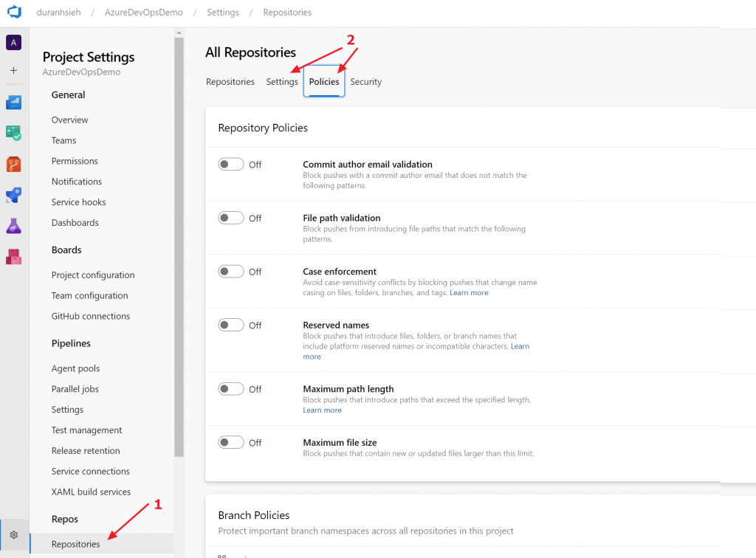Toggle Commit author email validation switch
The image size is (756, 558).
[231, 165]
